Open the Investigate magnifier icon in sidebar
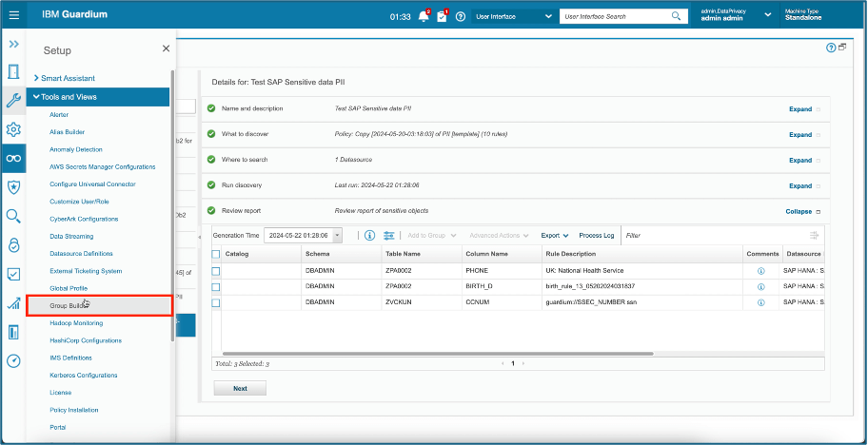The width and height of the screenshot is (868, 445). 14,216
